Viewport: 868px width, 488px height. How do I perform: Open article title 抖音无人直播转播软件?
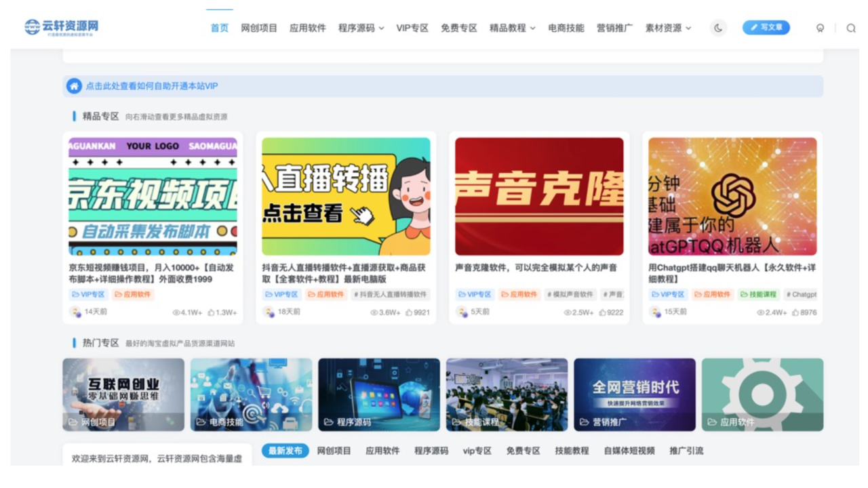coord(344,273)
